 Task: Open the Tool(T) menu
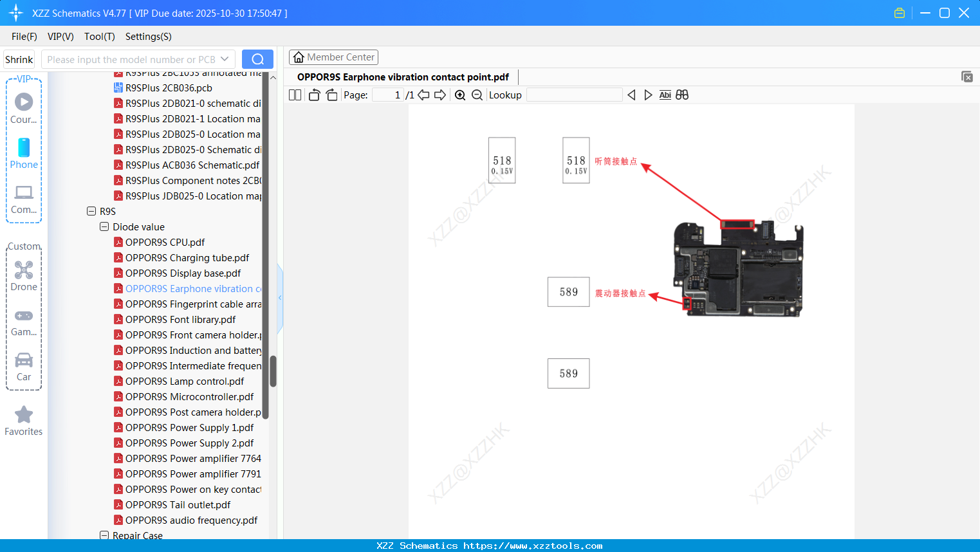click(99, 37)
